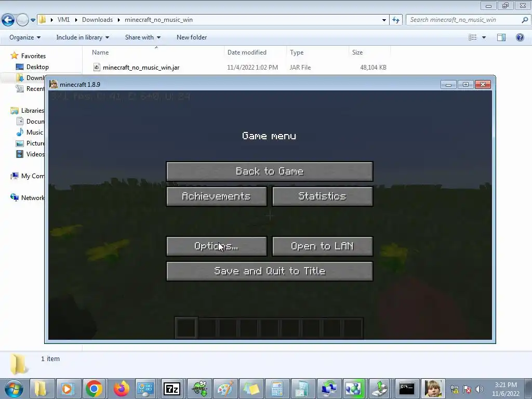Click the address bar refresh icon
Image resolution: width=532 pixels, height=399 pixels.
395,20
